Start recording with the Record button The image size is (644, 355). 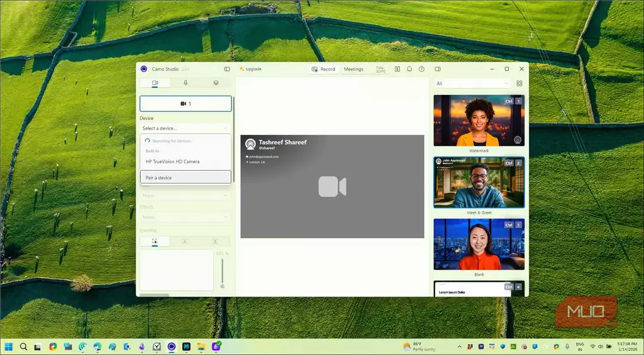pyautogui.click(x=323, y=69)
